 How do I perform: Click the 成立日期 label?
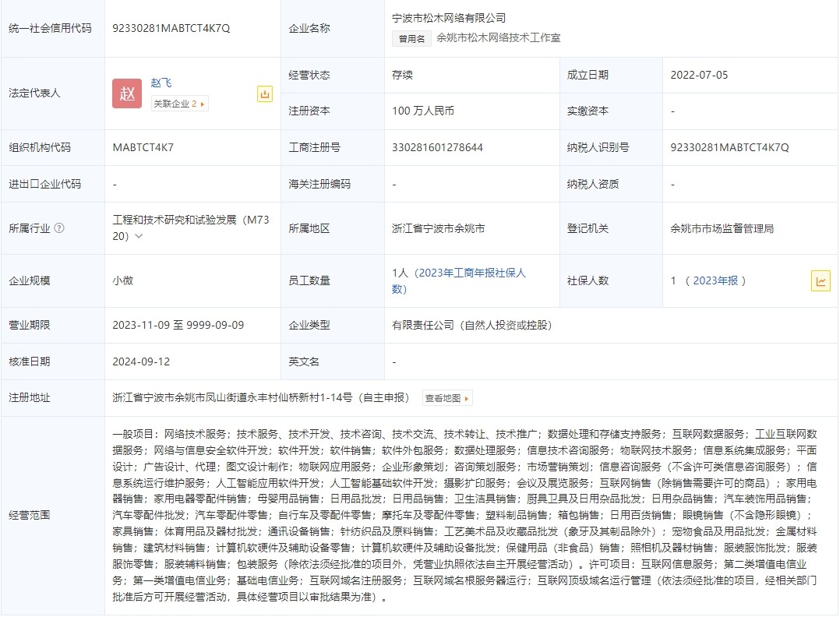coord(588,75)
